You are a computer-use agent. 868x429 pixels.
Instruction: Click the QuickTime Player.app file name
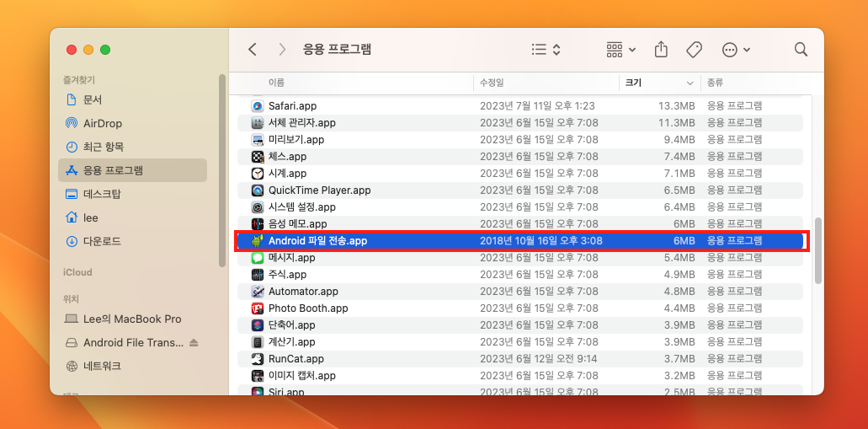click(x=319, y=190)
